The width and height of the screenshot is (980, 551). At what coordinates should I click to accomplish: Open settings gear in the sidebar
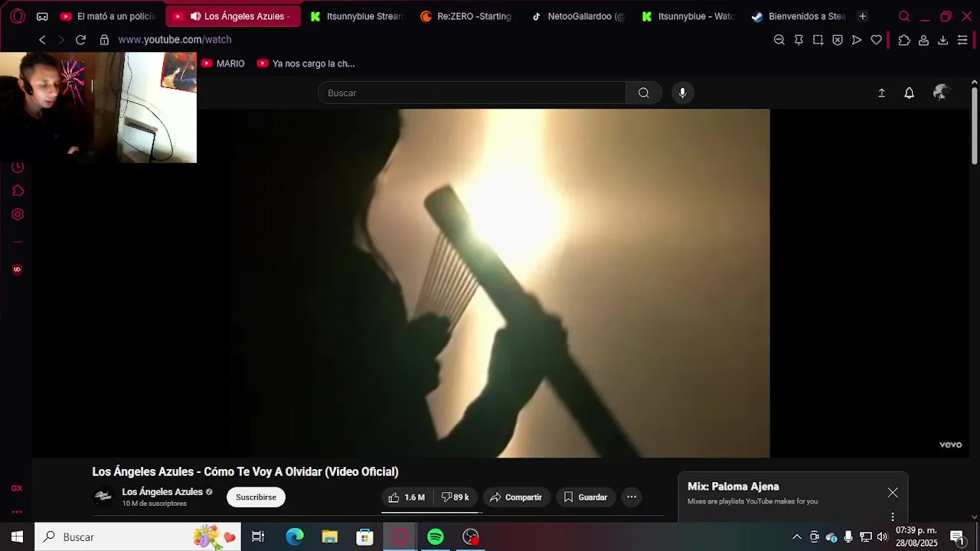[18, 214]
